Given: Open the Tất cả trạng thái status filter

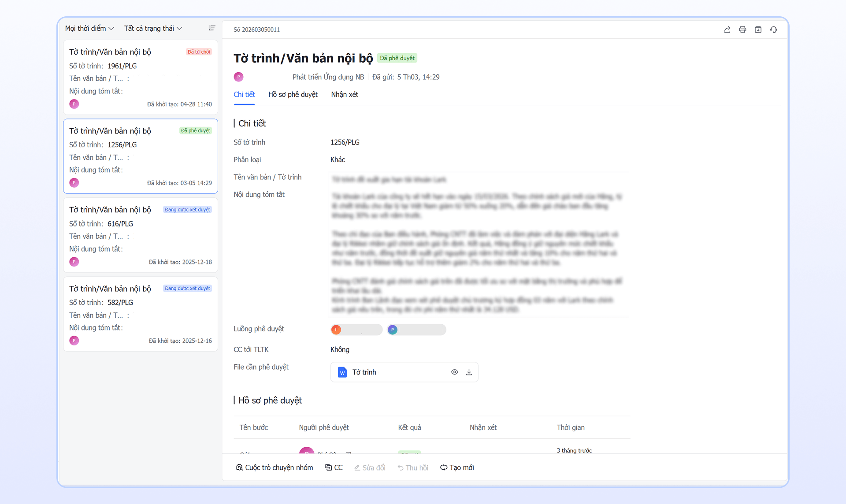Looking at the screenshot, I should pyautogui.click(x=153, y=28).
